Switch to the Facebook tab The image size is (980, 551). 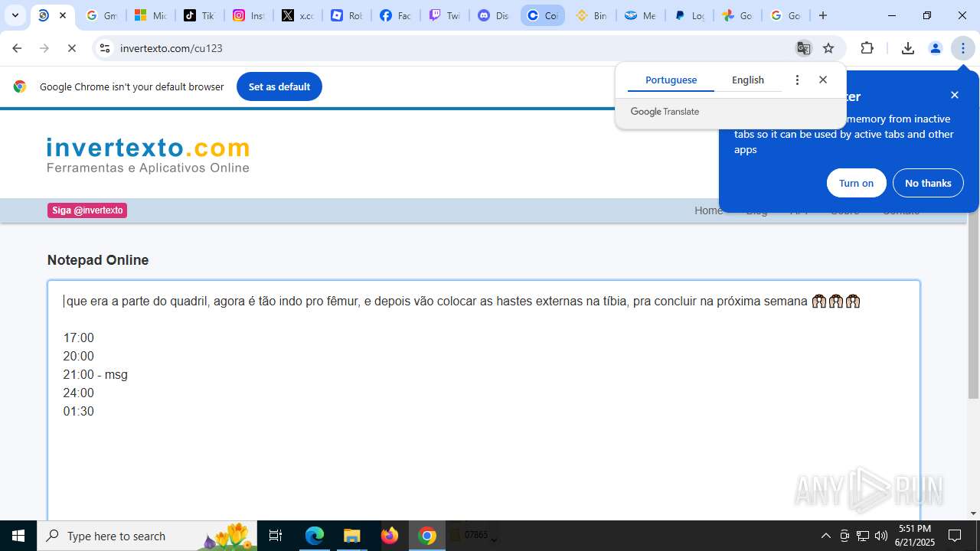pos(395,15)
